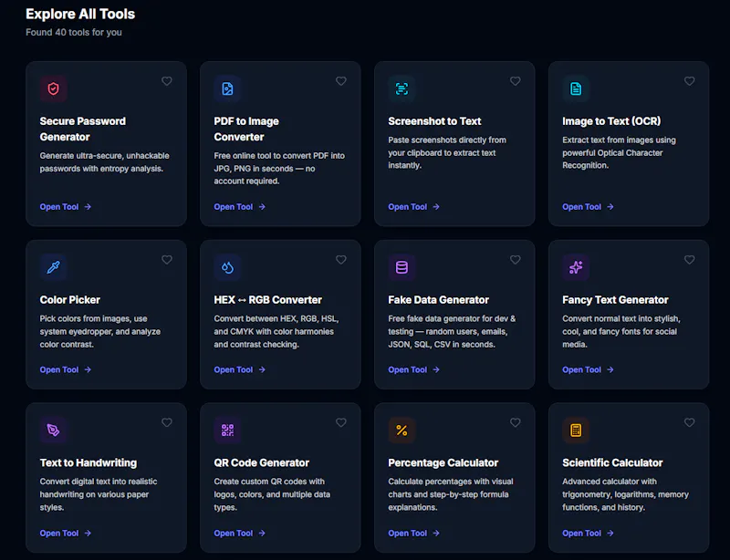Click the QR Code Generator title
Image resolution: width=730 pixels, height=560 pixels.
tap(262, 462)
